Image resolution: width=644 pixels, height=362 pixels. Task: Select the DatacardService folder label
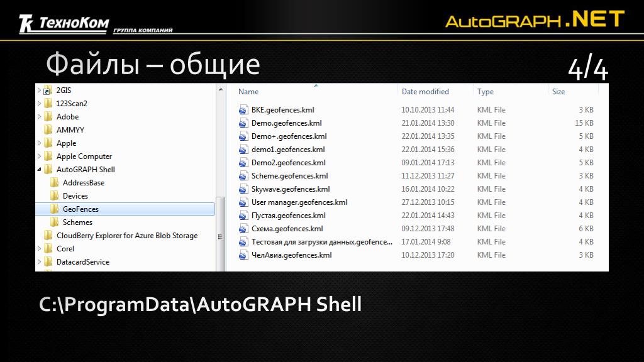pos(83,262)
